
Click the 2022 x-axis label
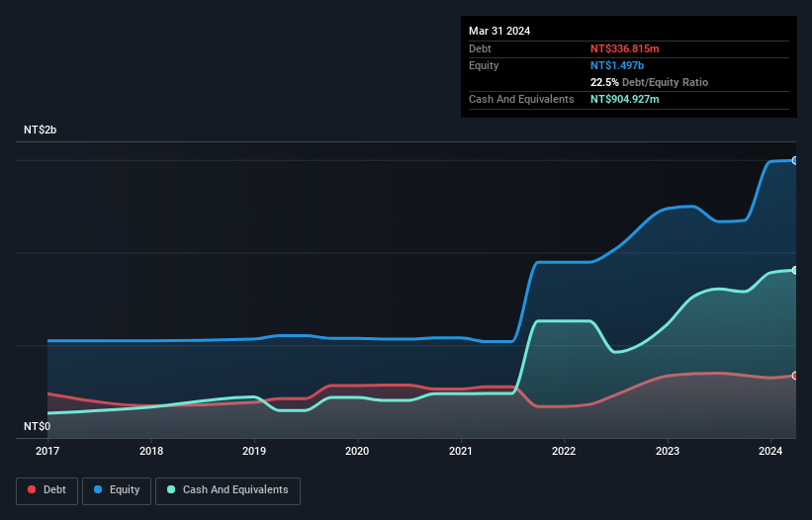click(564, 451)
